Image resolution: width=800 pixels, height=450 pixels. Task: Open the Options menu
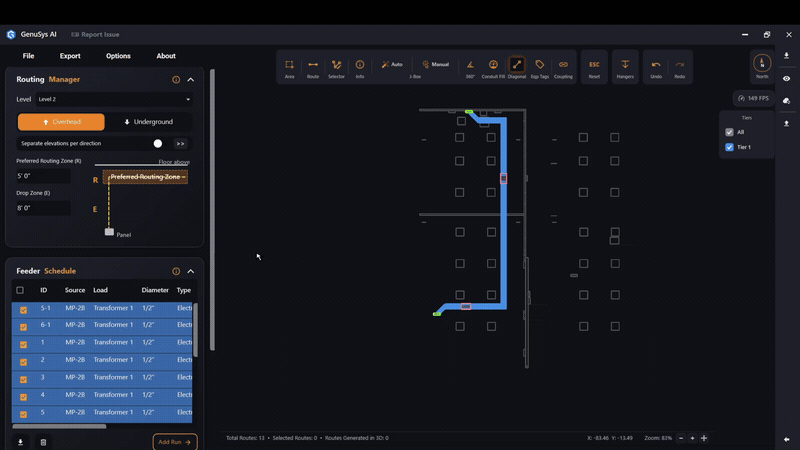[118, 56]
